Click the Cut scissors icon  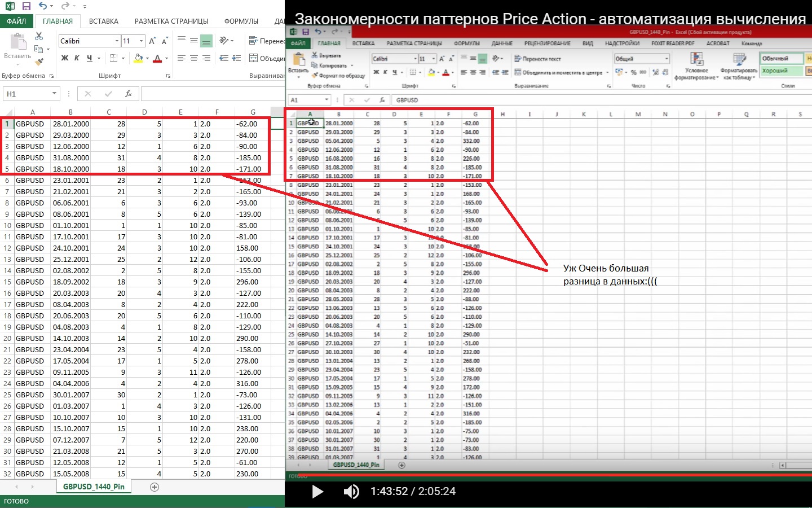(39, 36)
